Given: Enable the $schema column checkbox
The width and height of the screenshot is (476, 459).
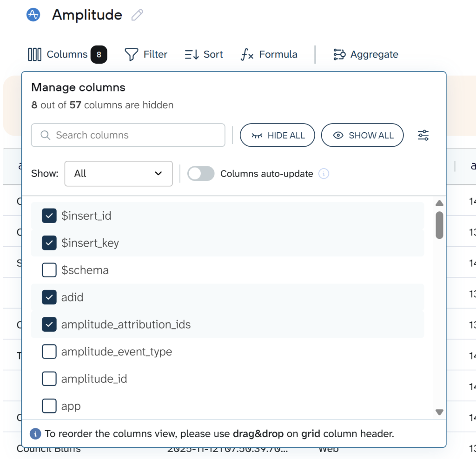Looking at the screenshot, I should (x=49, y=270).
